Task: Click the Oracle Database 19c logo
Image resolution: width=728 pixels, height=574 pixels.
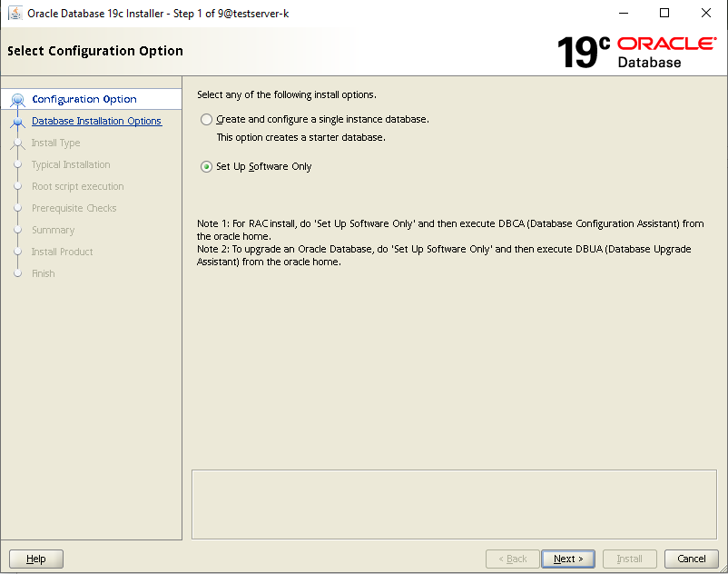Action: click(636, 52)
